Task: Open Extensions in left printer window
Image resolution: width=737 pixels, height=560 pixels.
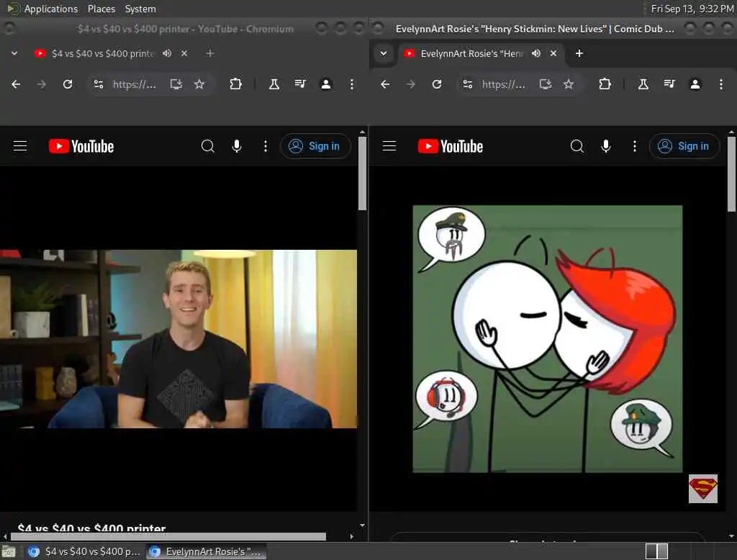Action: pyautogui.click(x=235, y=84)
